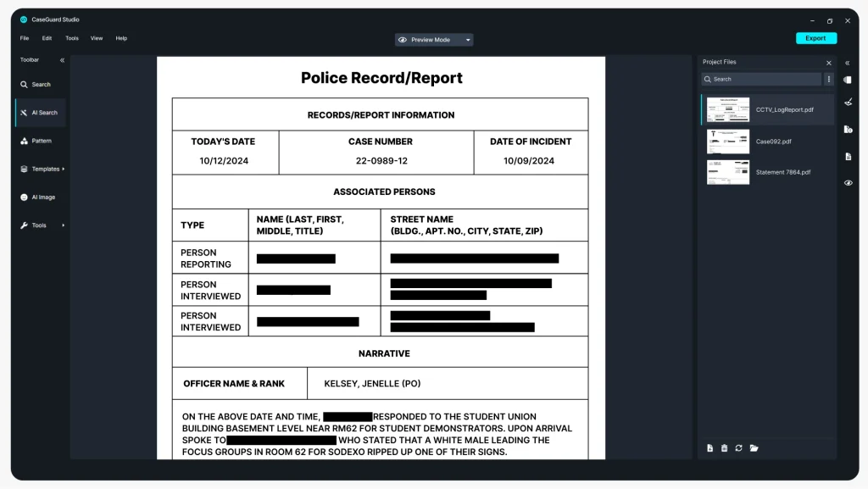Image resolution: width=868 pixels, height=489 pixels.
Task: Select the Statement 7864.pdf thumbnail
Action: click(728, 172)
